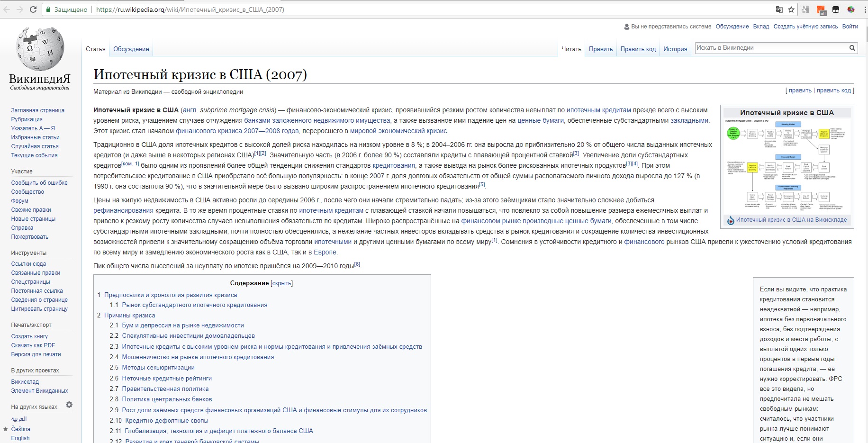Image resolution: width=868 pixels, height=443 pixels.
Task: Click the section править link at top right
Action: [800, 90]
